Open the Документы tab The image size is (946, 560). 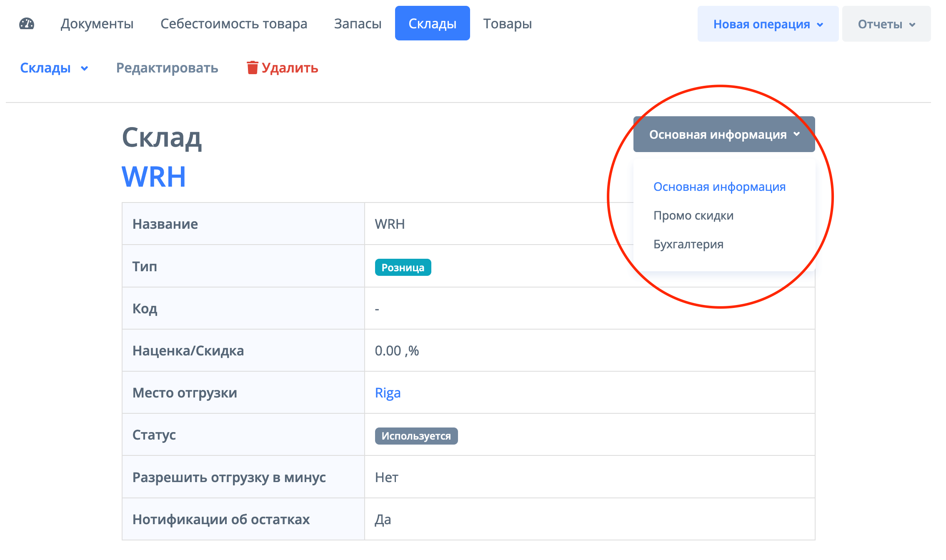[x=97, y=24]
